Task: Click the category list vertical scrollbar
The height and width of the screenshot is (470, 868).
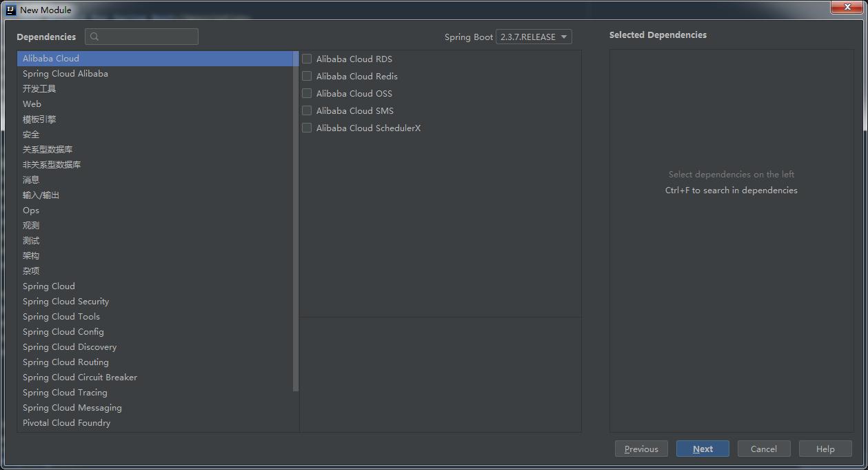Action: point(296,221)
